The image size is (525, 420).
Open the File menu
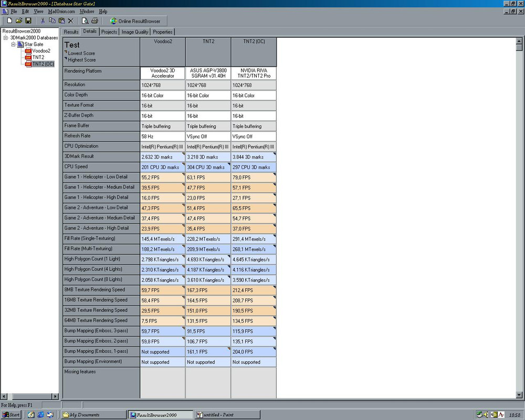click(14, 12)
